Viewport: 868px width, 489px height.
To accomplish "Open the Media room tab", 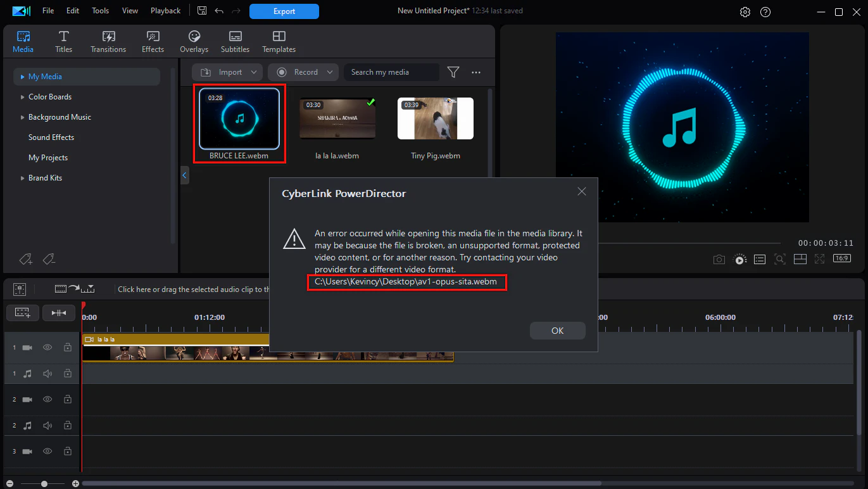I will 23,42.
